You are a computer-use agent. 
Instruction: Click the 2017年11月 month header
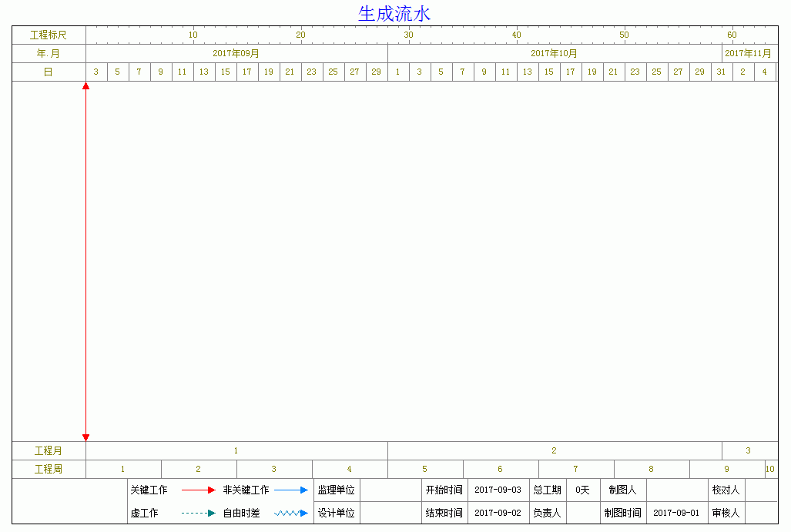pos(748,54)
